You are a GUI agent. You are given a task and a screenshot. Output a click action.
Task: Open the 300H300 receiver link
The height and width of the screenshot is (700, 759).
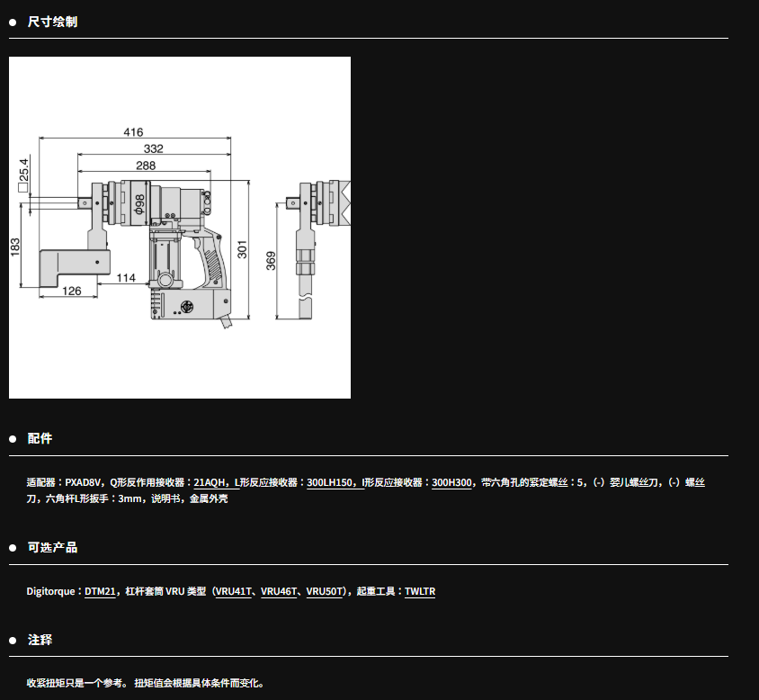coord(451,482)
